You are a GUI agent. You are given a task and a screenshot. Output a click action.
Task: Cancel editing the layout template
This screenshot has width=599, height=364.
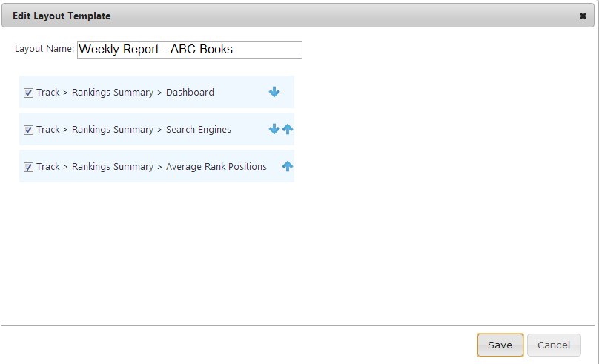(x=554, y=345)
